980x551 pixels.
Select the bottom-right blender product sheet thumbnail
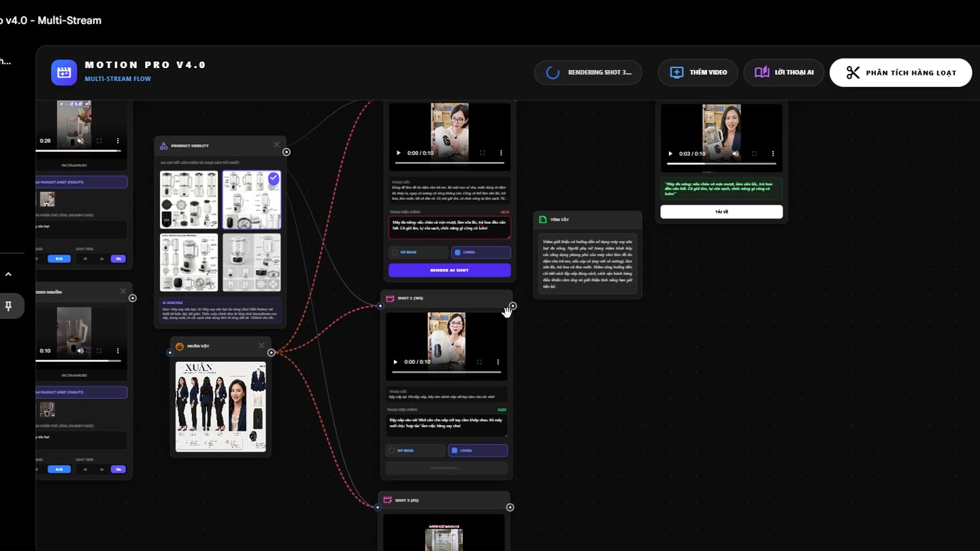click(x=252, y=263)
